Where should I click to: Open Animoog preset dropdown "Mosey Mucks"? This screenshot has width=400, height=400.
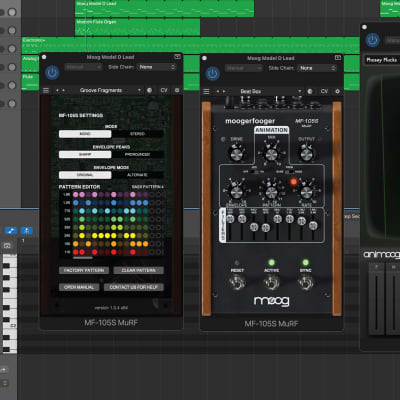click(x=382, y=60)
